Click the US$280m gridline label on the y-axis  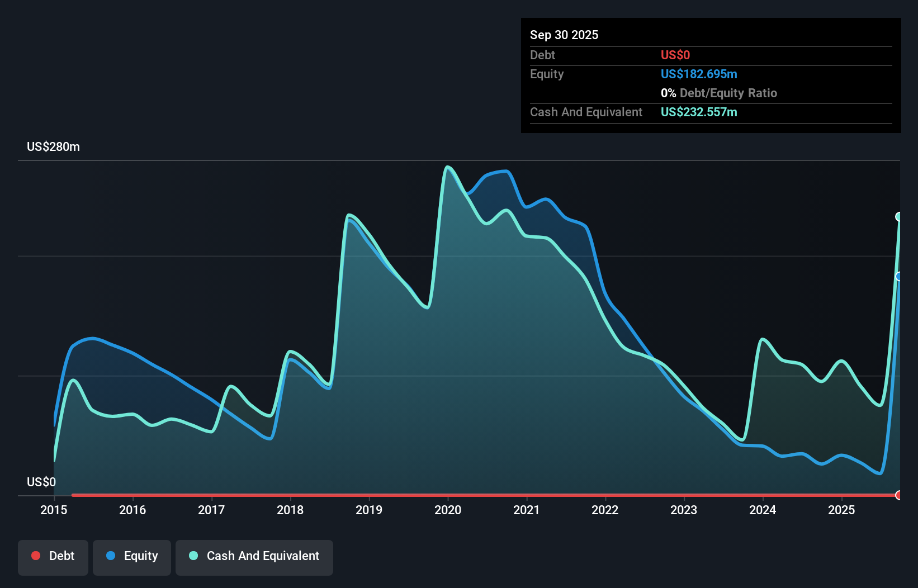[53, 146]
